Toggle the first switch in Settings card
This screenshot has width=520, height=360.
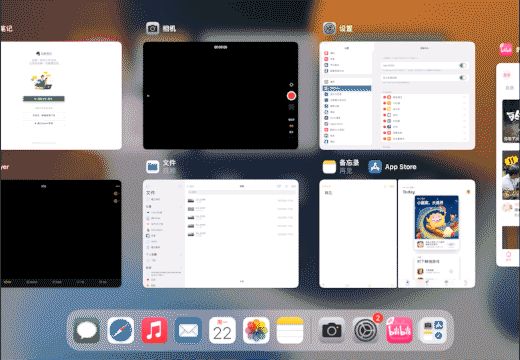(463, 65)
